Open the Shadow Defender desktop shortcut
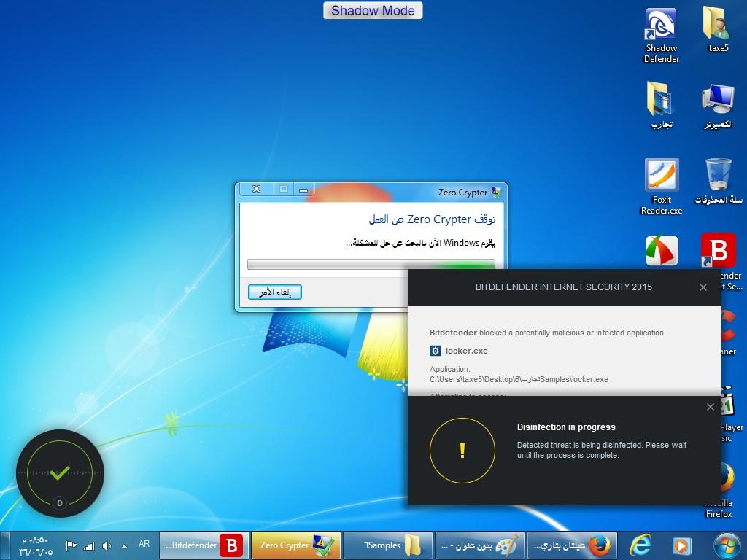Viewport: 747px width, 560px height. point(661,36)
